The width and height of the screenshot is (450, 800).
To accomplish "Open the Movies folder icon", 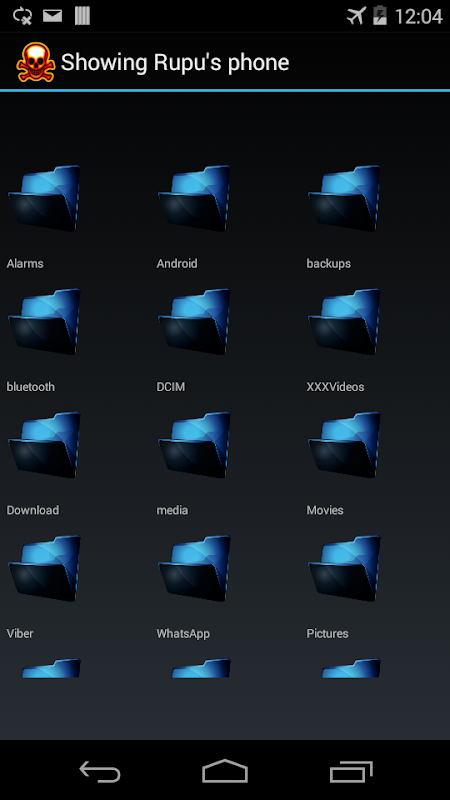I will [x=344, y=445].
